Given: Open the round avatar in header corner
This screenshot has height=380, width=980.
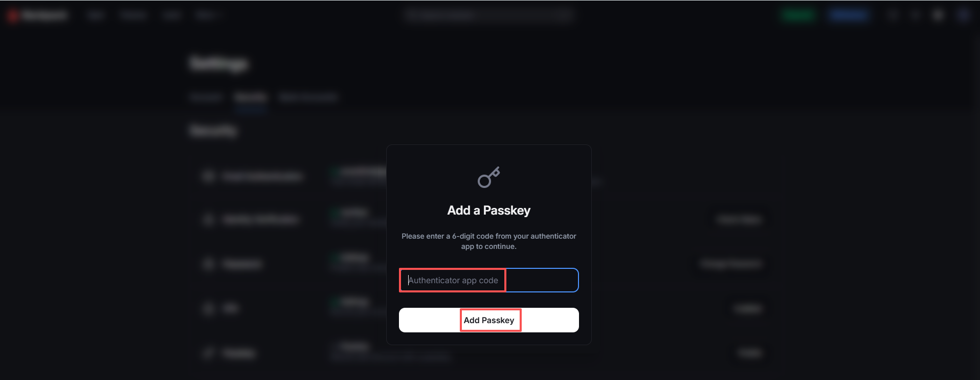Looking at the screenshot, I should click(x=964, y=15).
